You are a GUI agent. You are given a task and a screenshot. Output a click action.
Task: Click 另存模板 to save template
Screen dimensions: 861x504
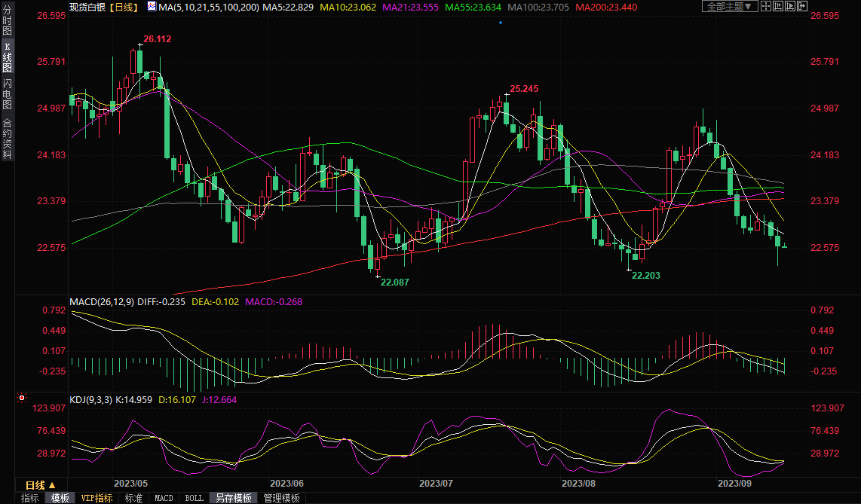coord(234,498)
